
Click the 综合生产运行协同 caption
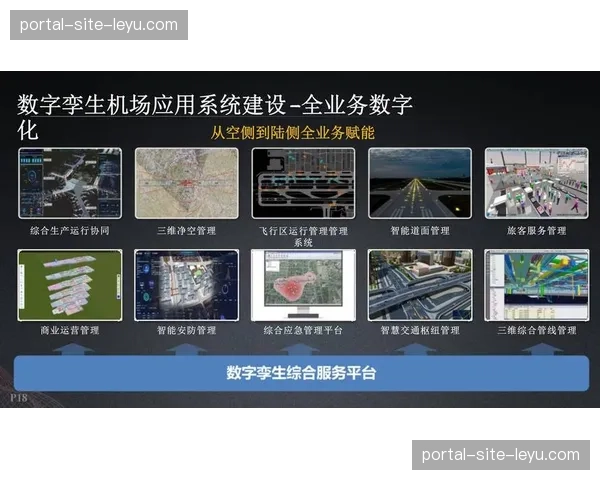click(70, 231)
